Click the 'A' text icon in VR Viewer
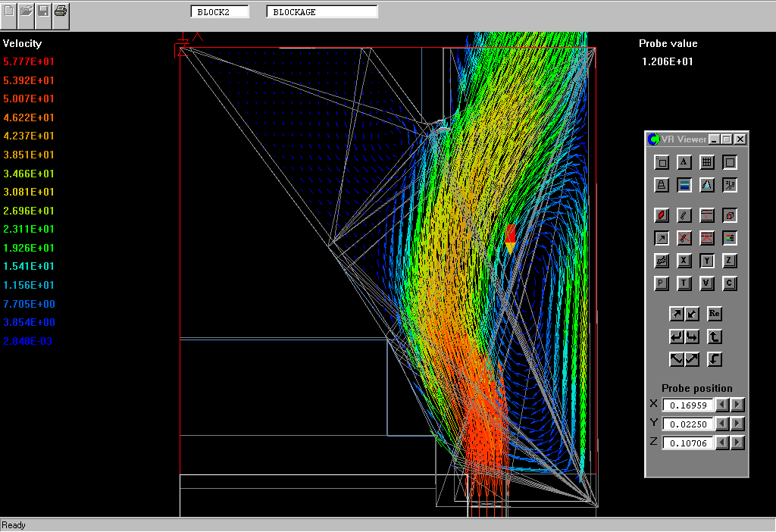Image resolution: width=776 pixels, height=532 pixels. (x=684, y=162)
